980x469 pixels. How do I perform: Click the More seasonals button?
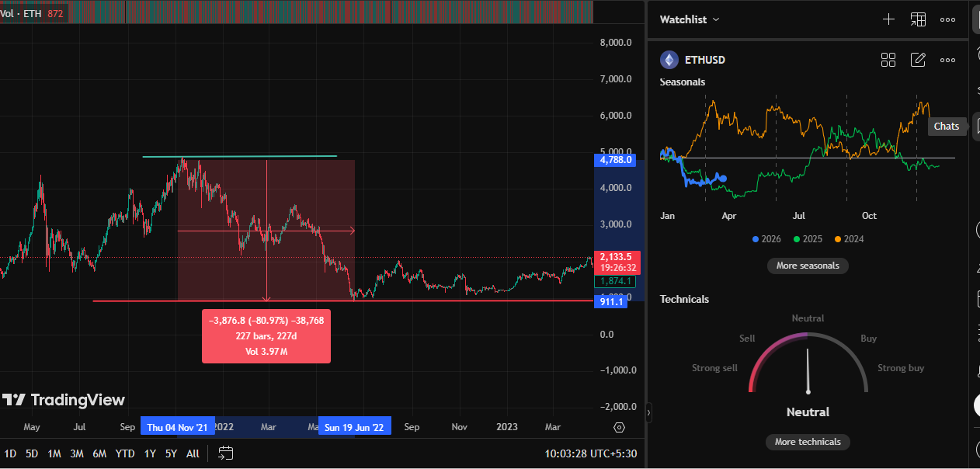(808, 266)
